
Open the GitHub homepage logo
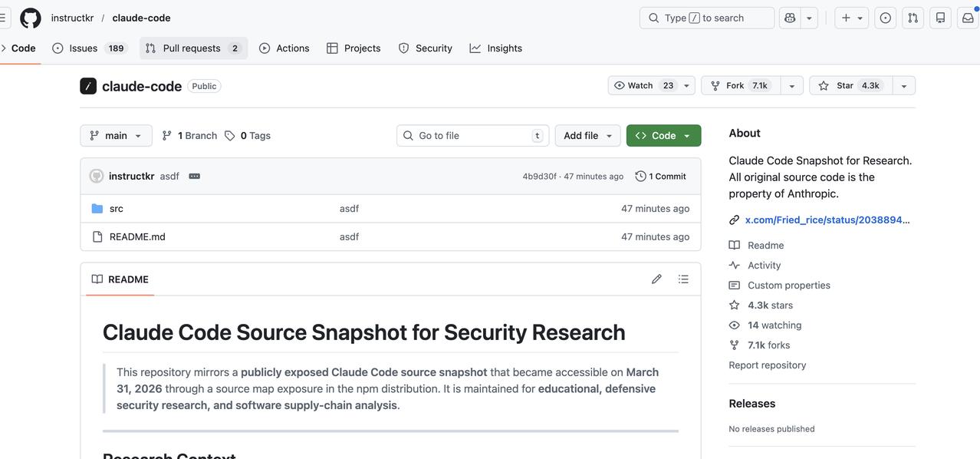(x=31, y=18)
